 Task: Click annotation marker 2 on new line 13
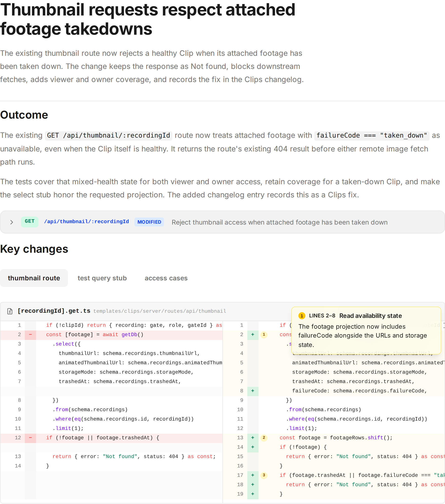pyautogui.click(x=264, y=438)
